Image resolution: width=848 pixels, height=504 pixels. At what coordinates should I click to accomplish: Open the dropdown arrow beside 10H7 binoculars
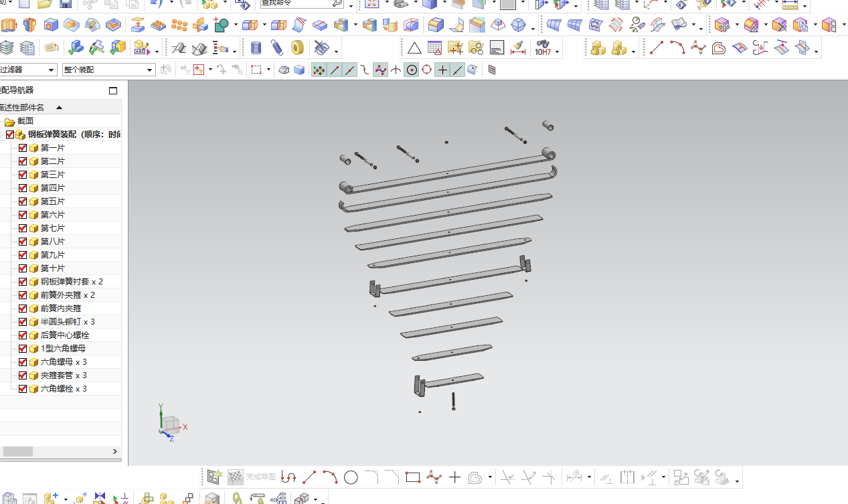point(558,51)
